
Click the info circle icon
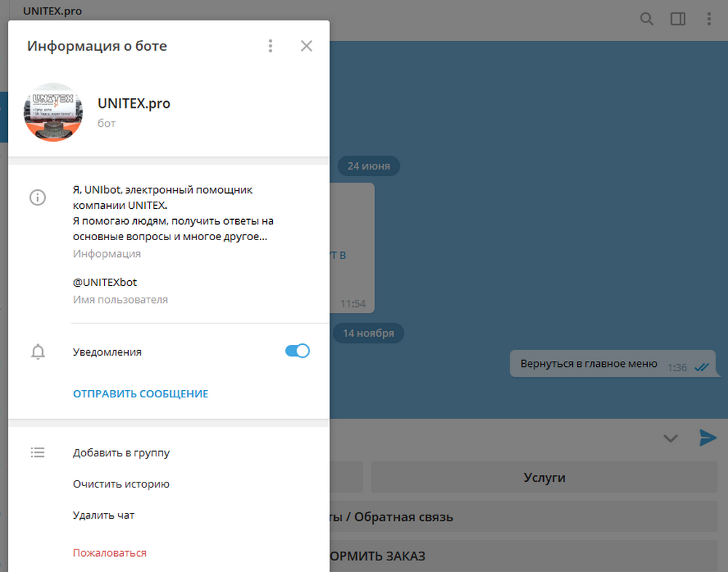point(38,197)
